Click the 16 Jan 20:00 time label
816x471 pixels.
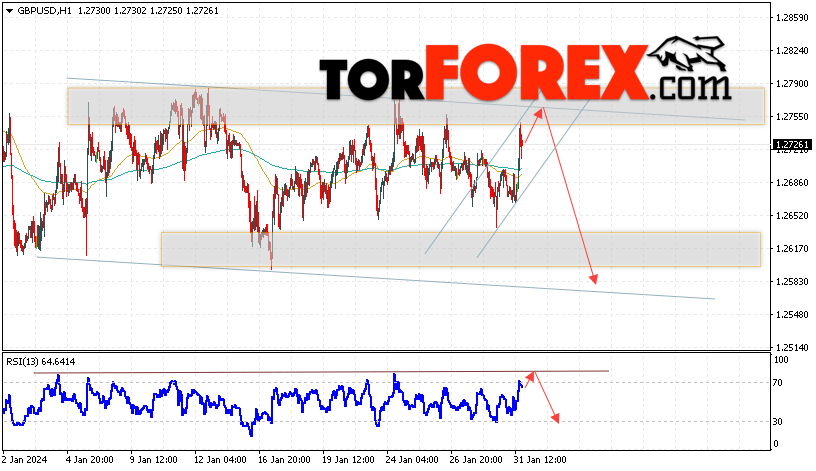point(284,460)
